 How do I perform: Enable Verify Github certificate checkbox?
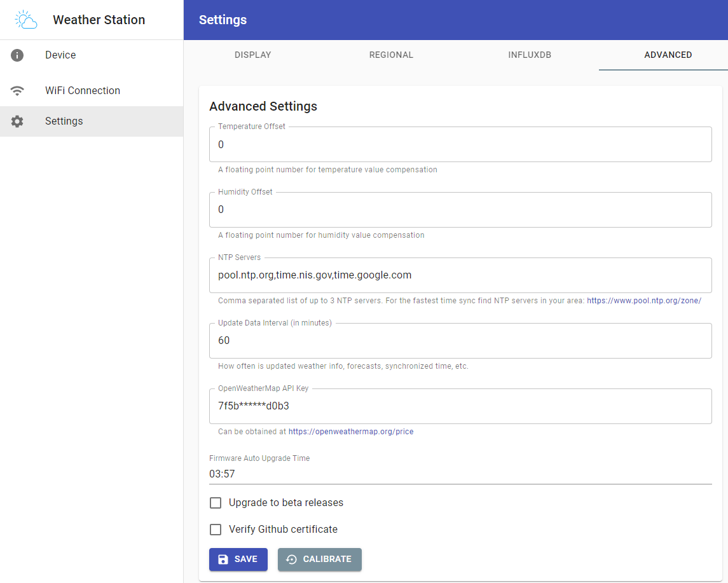216,529
